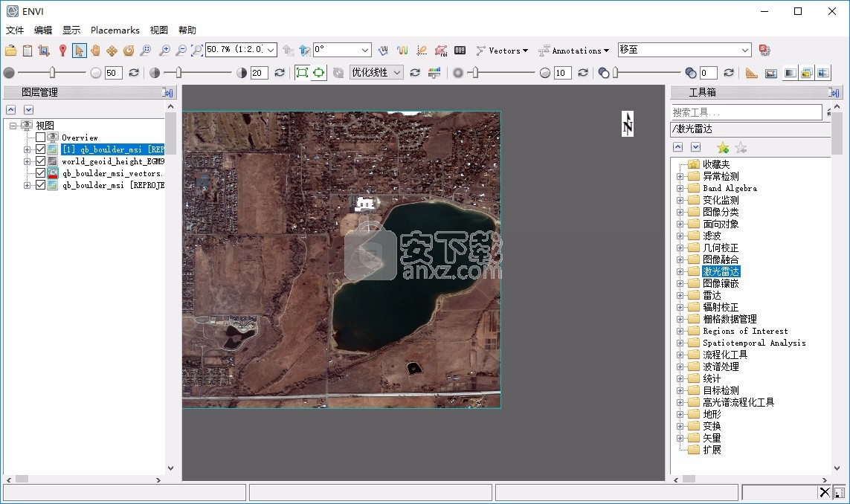Activate the arrow Select tool
850x504 pixels.
[79, 51]
